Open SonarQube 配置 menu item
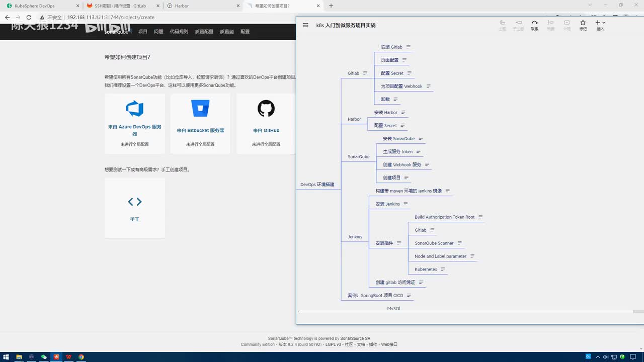 245,31
